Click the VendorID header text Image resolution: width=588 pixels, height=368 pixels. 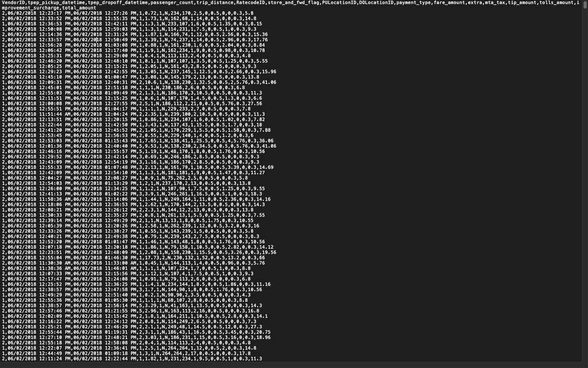[x=13, y=3]
